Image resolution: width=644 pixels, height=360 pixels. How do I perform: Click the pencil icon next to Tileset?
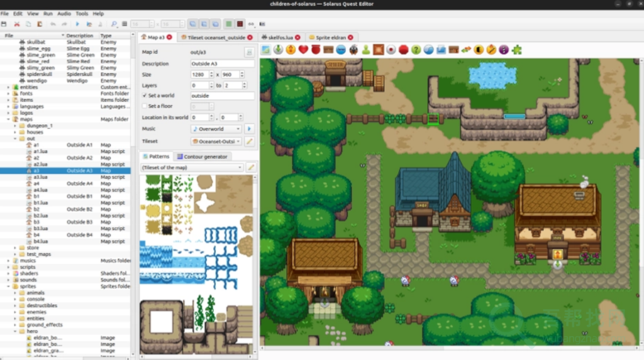(x=249, y=141)
